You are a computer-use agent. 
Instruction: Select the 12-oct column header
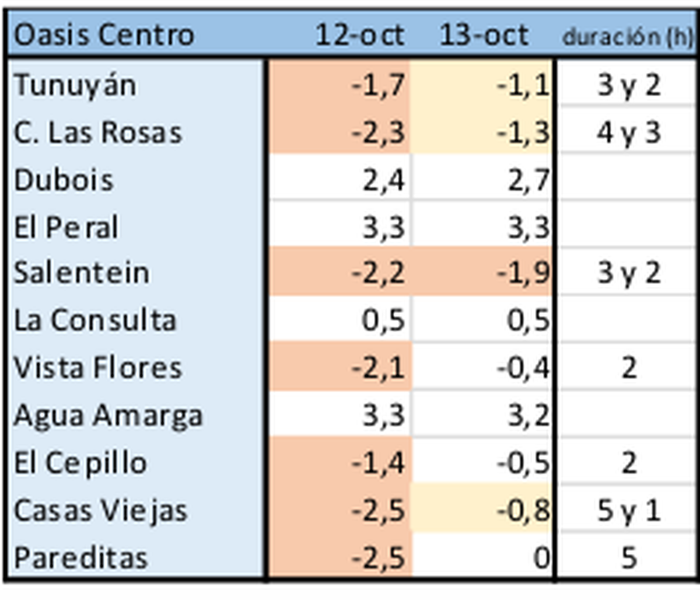click(x=359, y=35)
